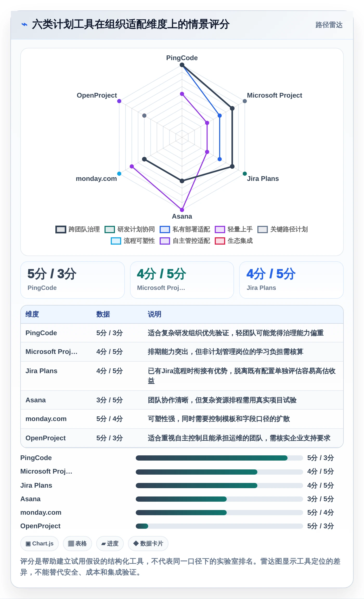Toggle the 研发计划协同 legend swatch
The height and width of the screenshot is (599, 364).
coord(110,230)
